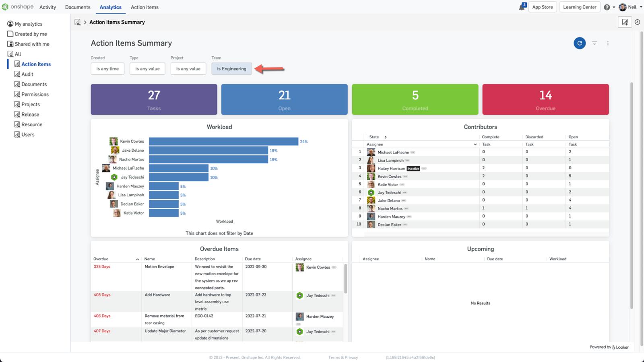Switch to the Documents tab
The width and height of the screenshot is (644, 362).
[x=78, y=7]
